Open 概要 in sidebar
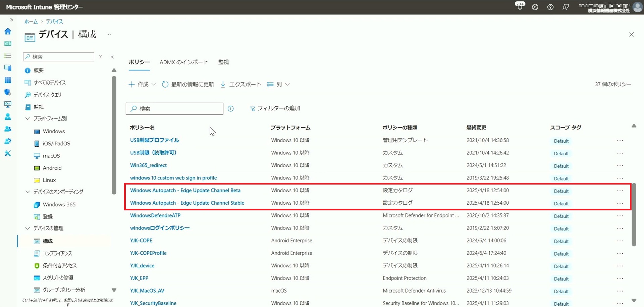The width and height of the screenshot is (644, 307). (39, 70)
